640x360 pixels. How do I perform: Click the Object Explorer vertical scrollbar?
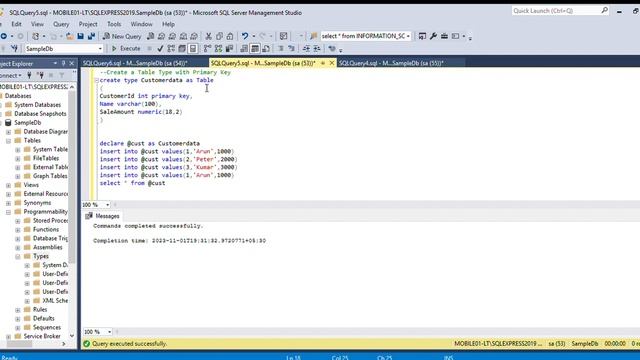[x=72, y=176]
